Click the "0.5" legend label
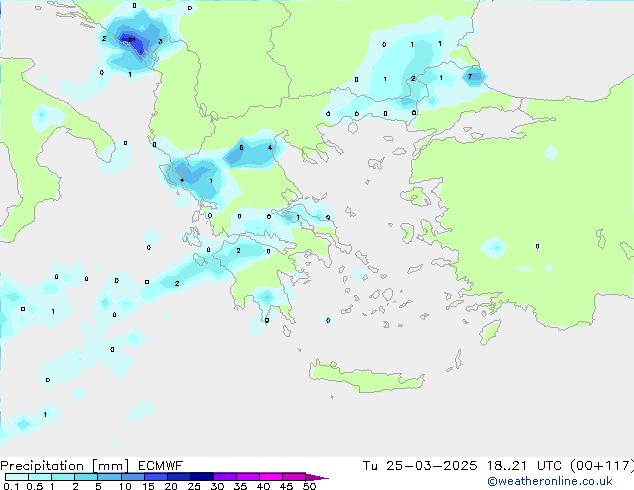The image size is (634, 490). pos(34,486)
